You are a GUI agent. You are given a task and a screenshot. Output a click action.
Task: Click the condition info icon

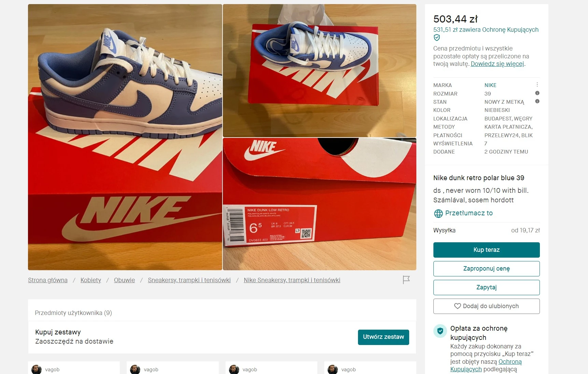coord(537,101)
